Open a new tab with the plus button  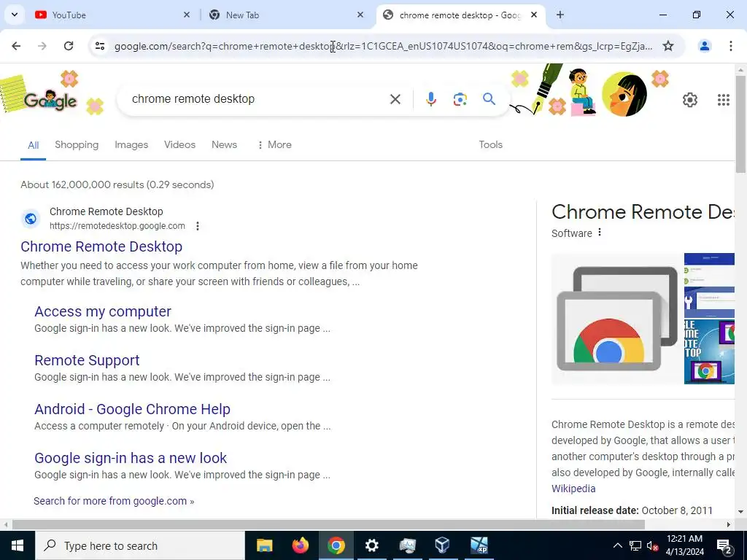click(560, 15)
